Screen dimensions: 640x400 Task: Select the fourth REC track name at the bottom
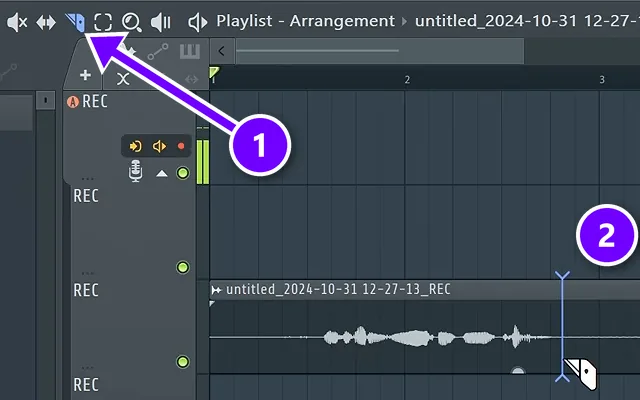[x=86, y=384]
